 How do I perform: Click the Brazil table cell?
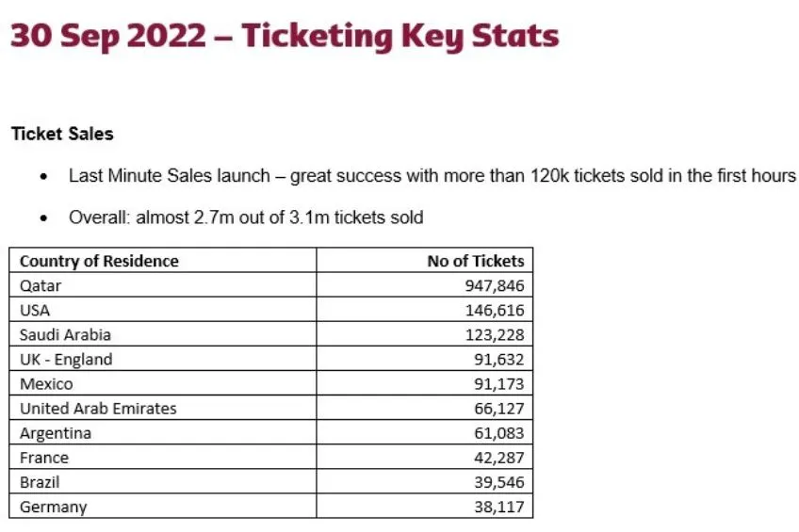pos(41,482)
